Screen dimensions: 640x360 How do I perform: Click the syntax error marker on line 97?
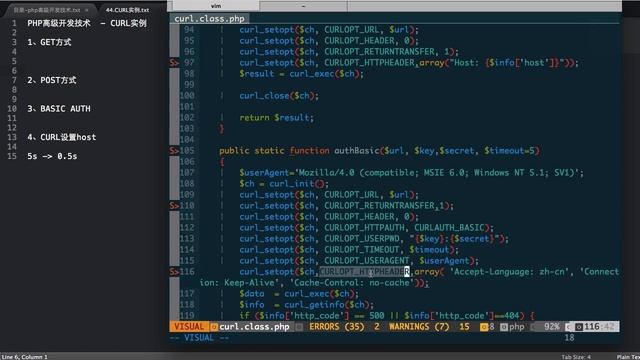coord(174,62)
